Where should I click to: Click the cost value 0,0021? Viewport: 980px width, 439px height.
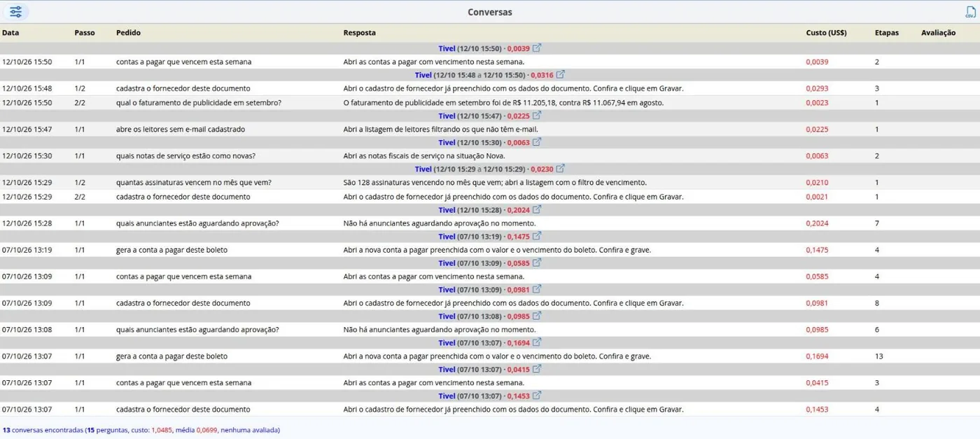click(817, 197)
